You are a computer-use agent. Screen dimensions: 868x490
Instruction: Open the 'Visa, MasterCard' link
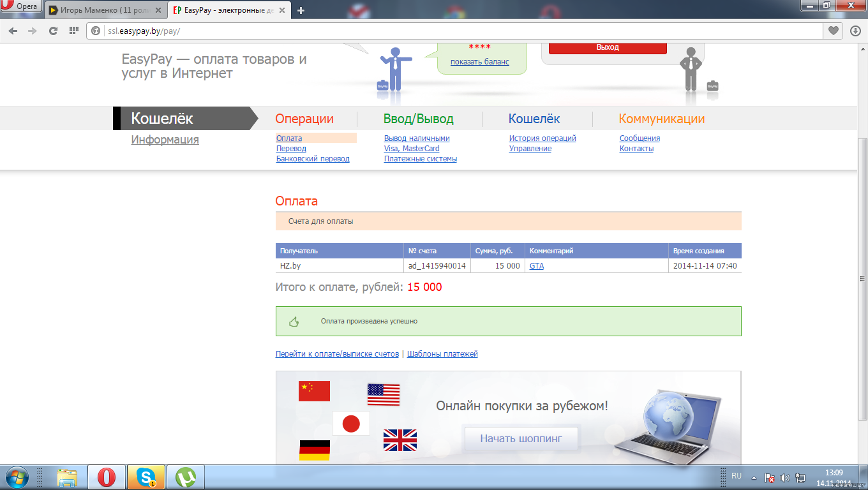tap(412, 149)
